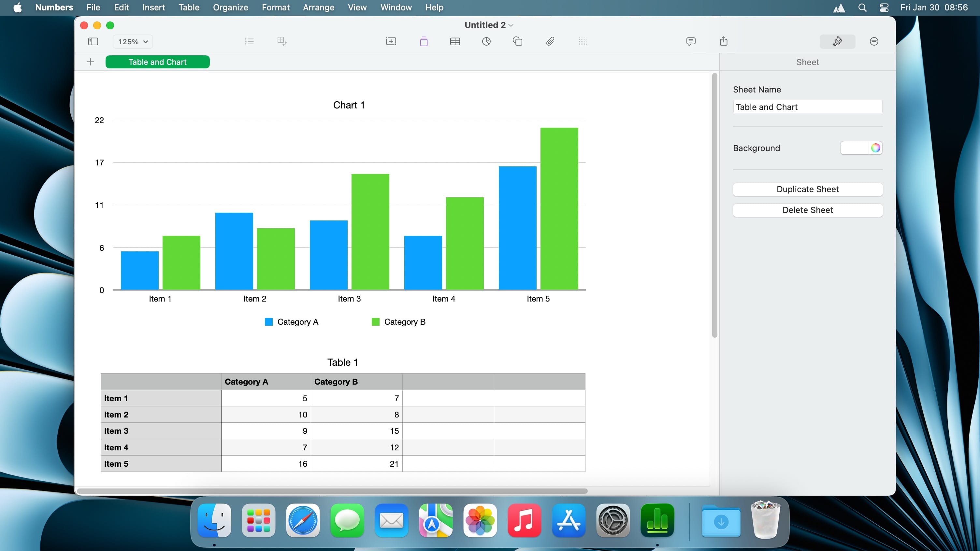980x551 pixels.
Task: Click the Duplicate Sheet button
Action: point(807,190)
